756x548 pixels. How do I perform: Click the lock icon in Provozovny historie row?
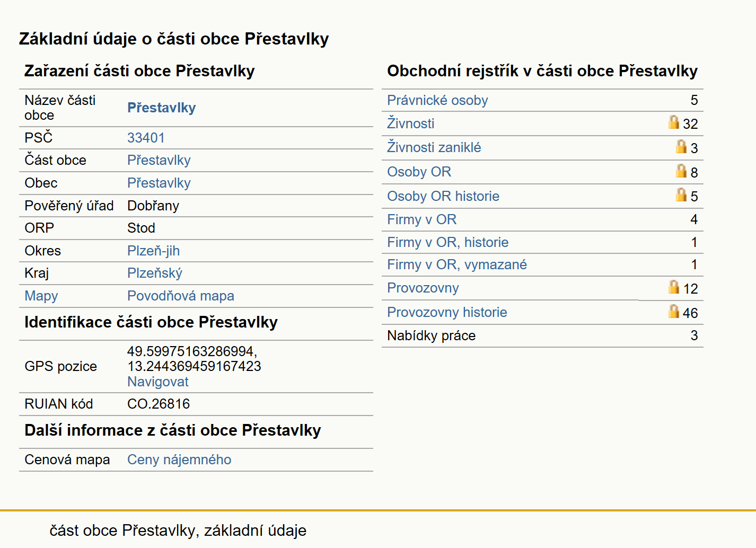coord(673,311)
